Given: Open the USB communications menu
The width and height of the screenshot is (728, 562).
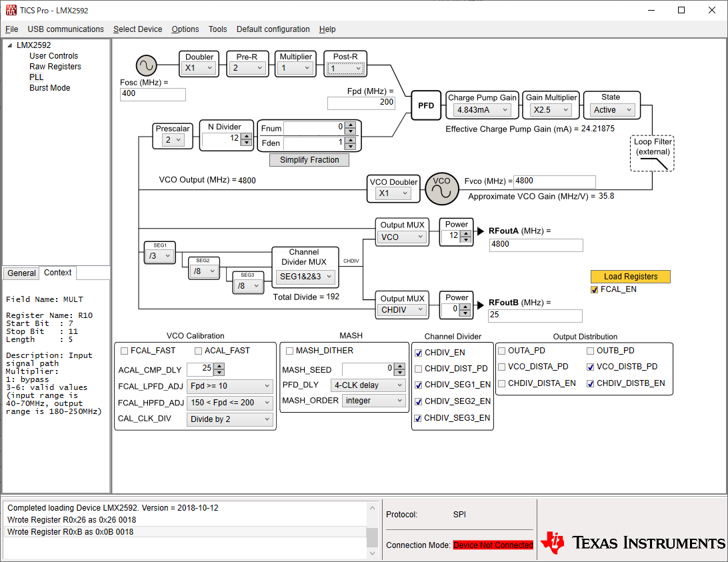Looking at the screenshot, I should [65, 29].
